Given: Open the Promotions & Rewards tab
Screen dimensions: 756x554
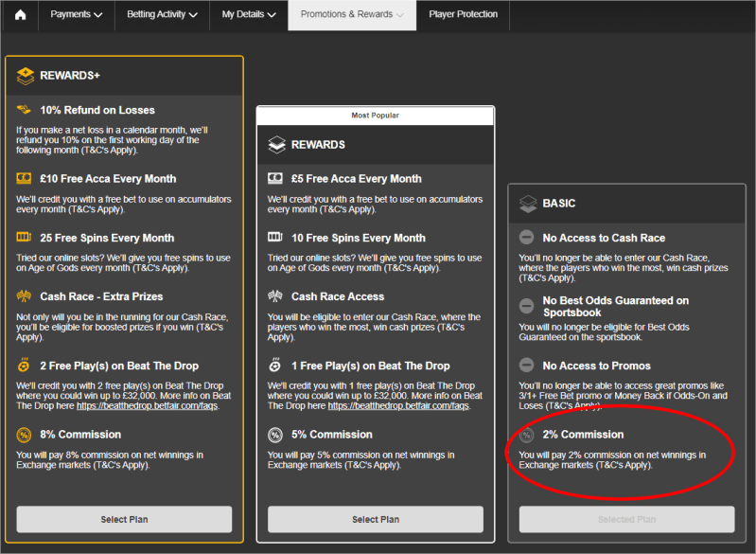Looking at the screenshot, I should click(352, 15).
